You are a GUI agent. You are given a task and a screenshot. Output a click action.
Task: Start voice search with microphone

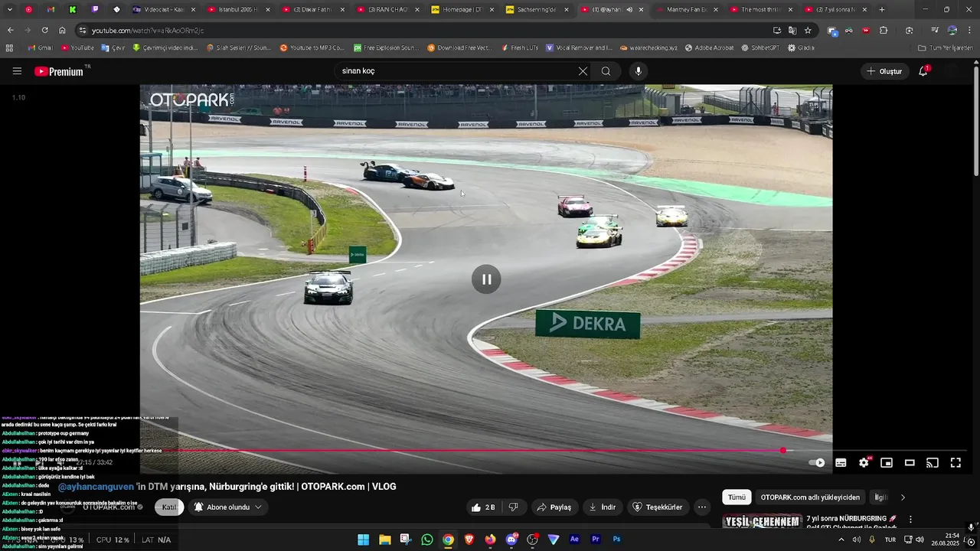pyautogui.click(x=639, y=71)
